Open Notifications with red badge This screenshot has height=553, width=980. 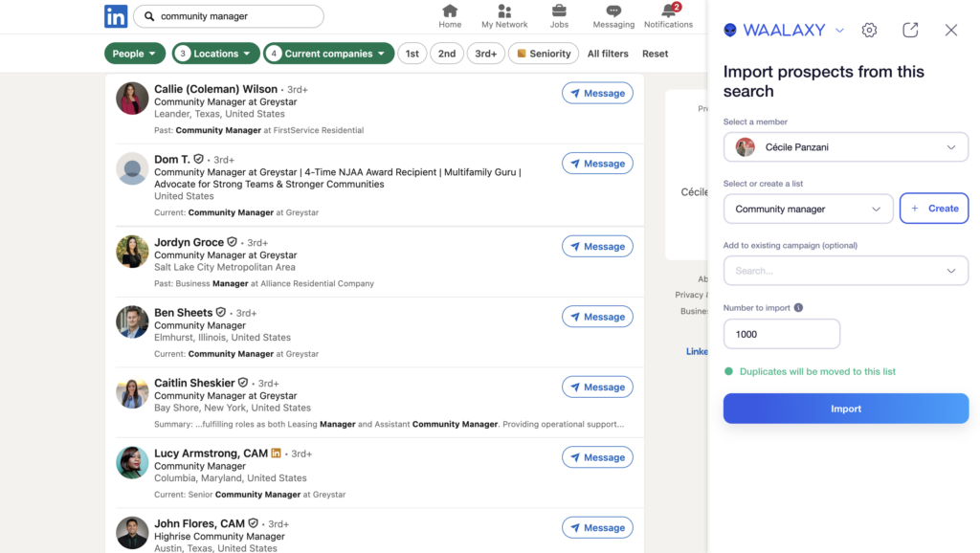point(668,16)
